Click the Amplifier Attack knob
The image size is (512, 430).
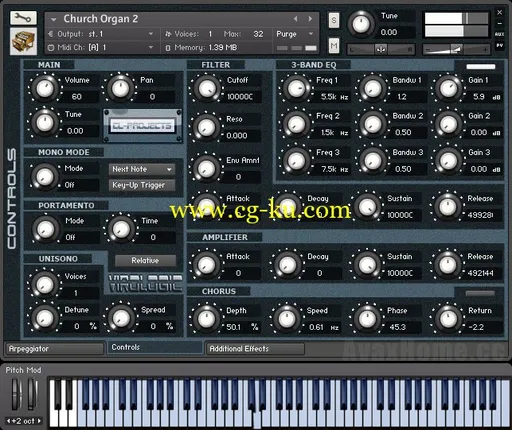206,265
